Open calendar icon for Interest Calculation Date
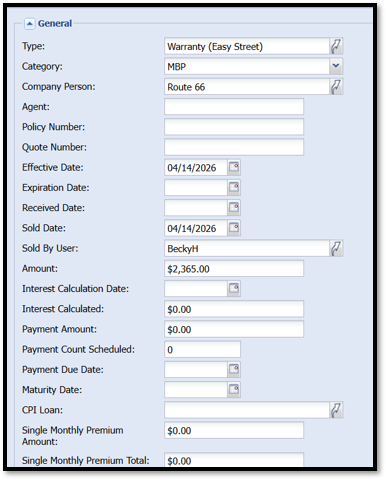Screen dimensions: 386x480 point(234,289)
